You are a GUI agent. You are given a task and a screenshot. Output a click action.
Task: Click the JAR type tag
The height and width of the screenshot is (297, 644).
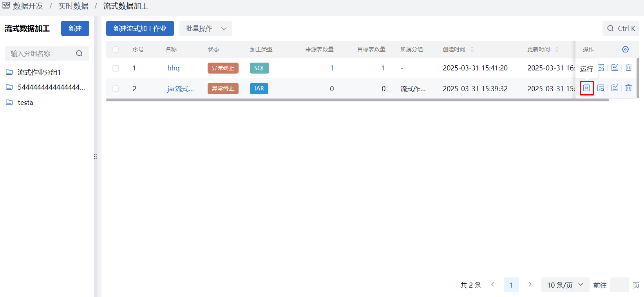tap(259, 88)
